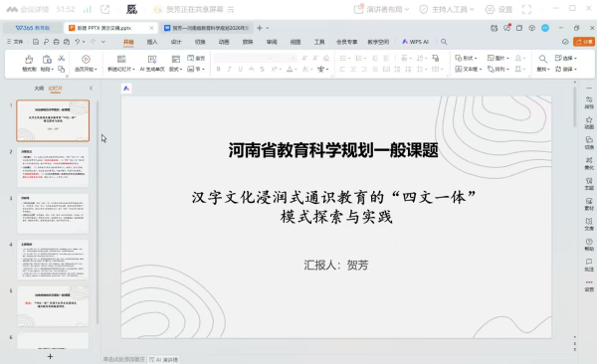Click the Format Painter (格式刷) icon
The image size is (597, 364).
coord(29,60)
